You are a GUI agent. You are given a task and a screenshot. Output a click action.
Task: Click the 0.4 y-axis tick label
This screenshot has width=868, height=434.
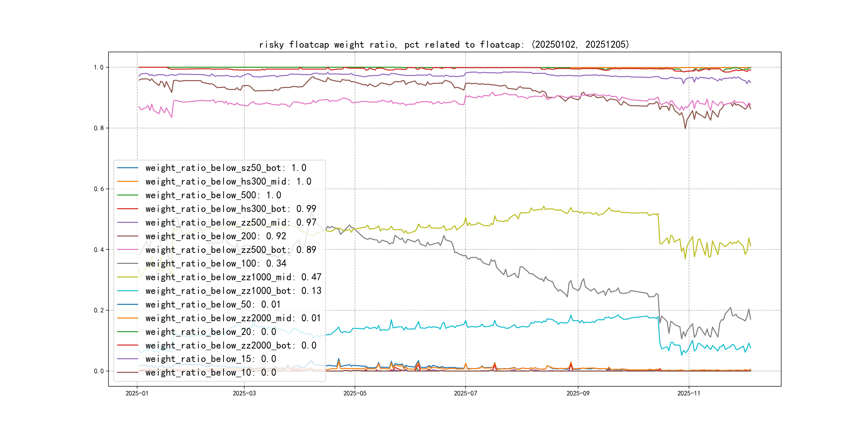click(x=99, y=250)
